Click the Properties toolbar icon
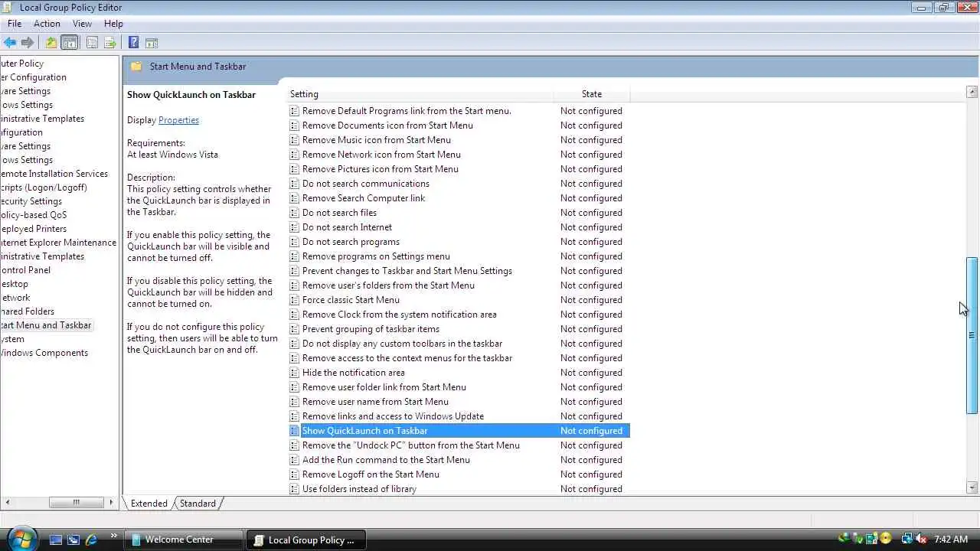 [92, 43]
